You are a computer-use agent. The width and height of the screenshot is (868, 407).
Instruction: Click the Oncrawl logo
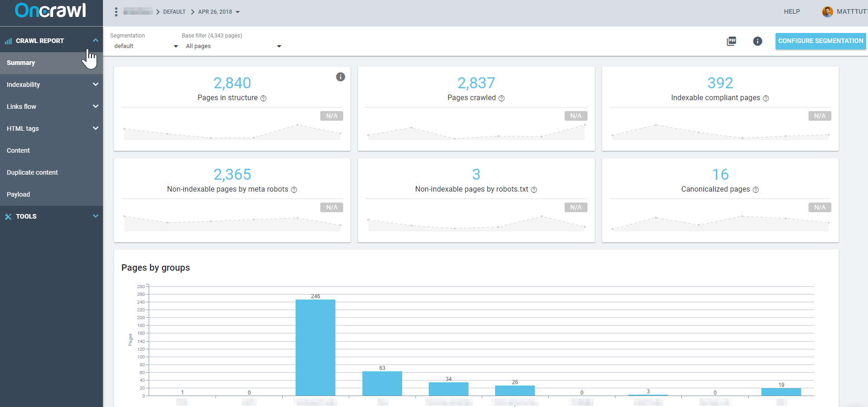point(51,11)
